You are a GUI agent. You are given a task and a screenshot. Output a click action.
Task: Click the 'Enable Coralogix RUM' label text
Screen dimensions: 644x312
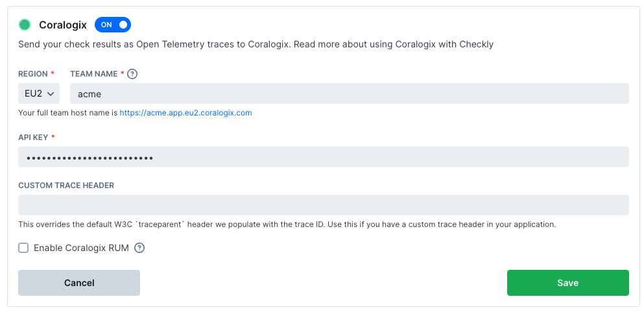(x=81, y=248)
